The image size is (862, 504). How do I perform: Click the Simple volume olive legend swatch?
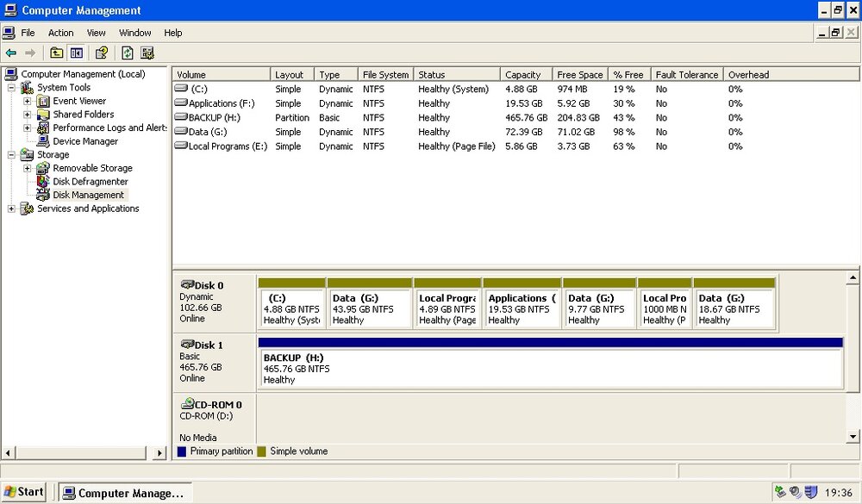click(261, 451)
